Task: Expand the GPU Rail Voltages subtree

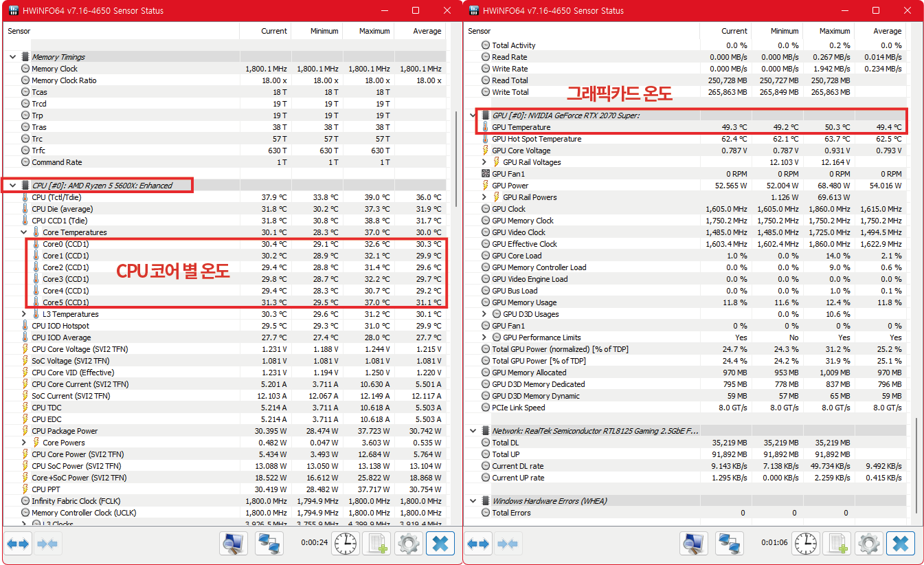Action: coord(485,162)
